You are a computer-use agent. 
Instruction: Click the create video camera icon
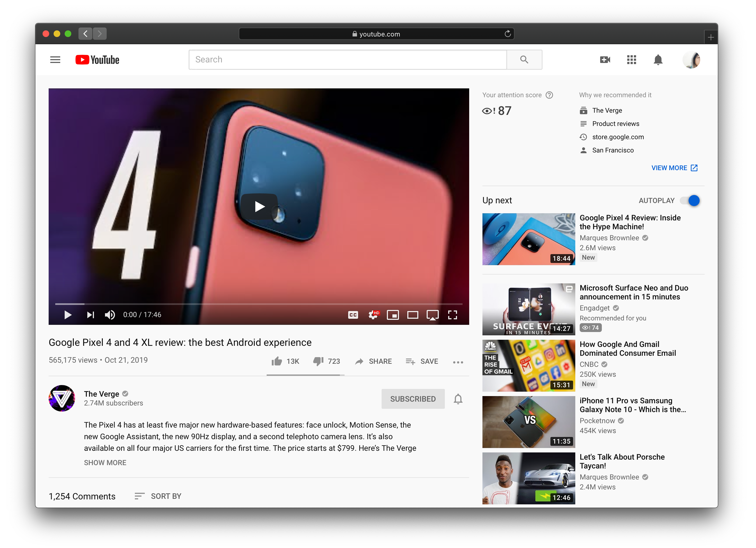coord(605,60)
